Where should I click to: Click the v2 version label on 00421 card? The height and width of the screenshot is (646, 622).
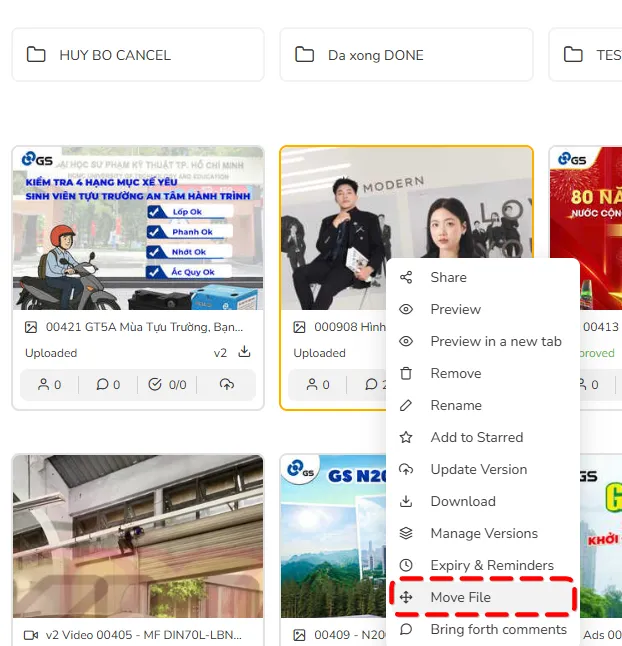220,353
